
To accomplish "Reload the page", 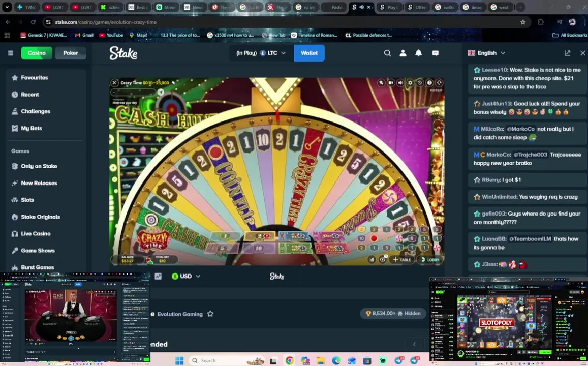I will 33,22.
